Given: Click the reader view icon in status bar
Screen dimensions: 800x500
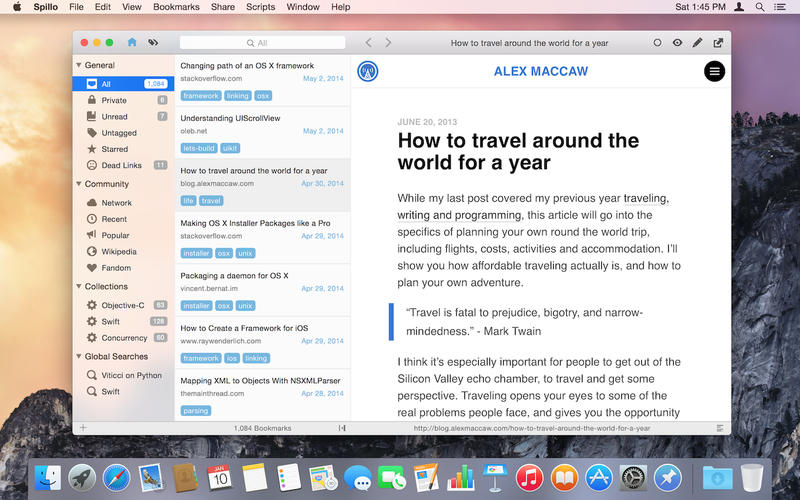Looking at the screenshot, I should pos(720,428).
